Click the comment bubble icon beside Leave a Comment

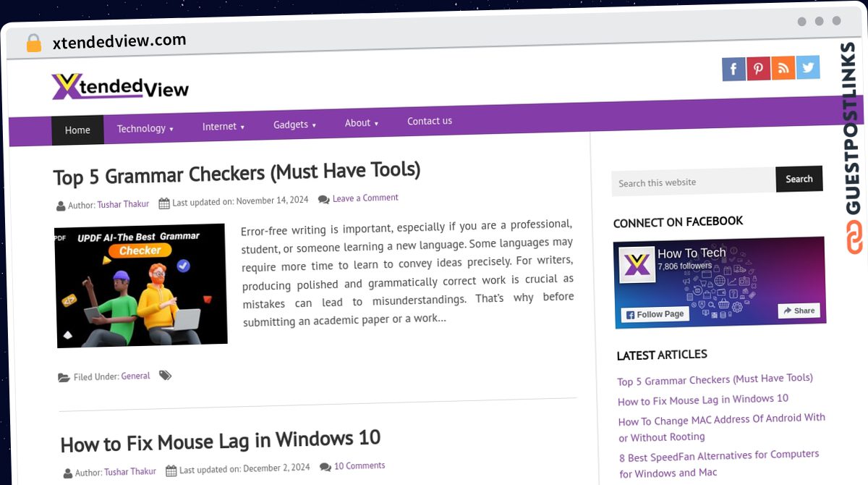pyautogui.click(x=323, y=199)
